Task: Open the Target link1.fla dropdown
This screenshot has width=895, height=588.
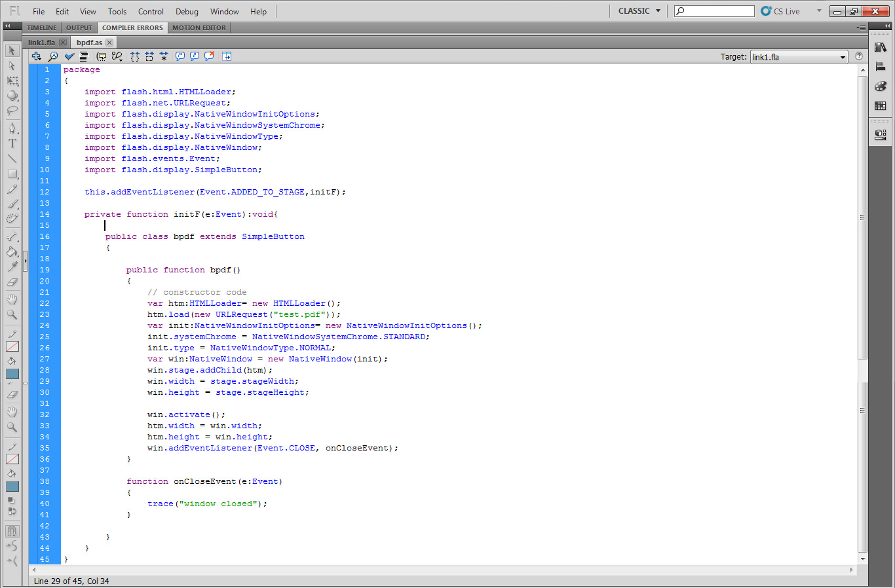Action: tap(799, 57)
